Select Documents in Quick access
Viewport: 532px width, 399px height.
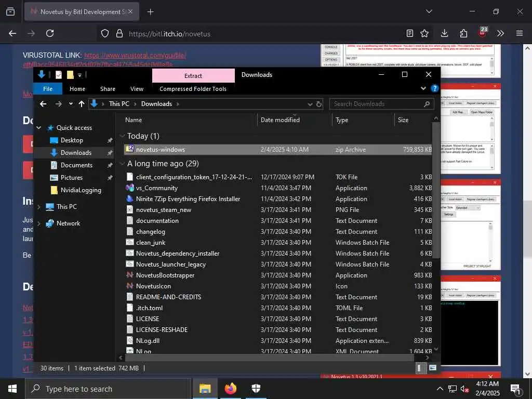(x=76, y=165)
